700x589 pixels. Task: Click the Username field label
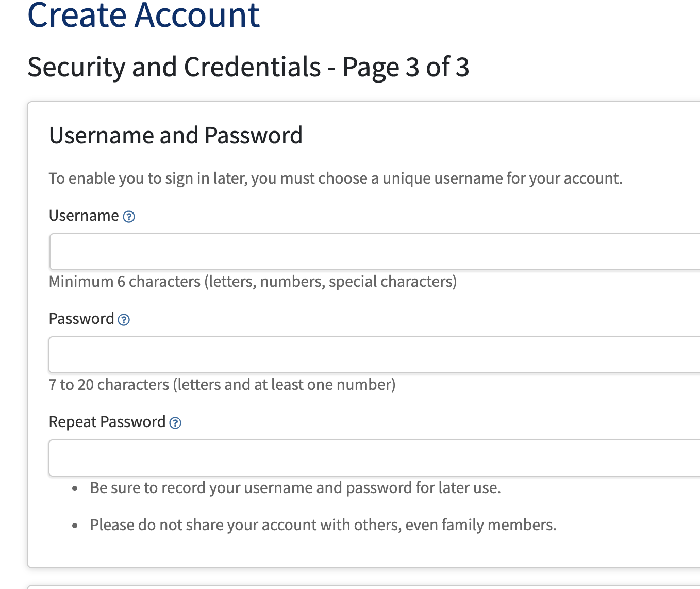pyautogui.click(x=84, y=216)
